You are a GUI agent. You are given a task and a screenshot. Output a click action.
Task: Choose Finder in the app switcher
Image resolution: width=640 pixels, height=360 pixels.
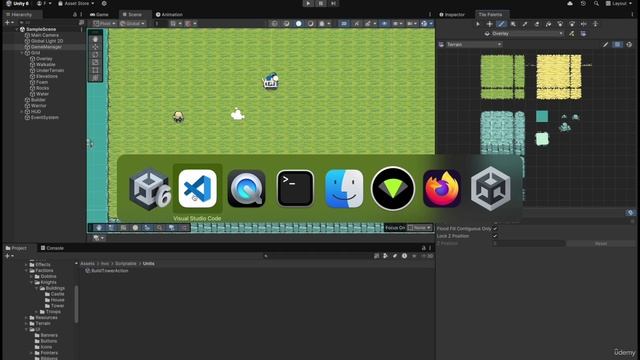point(344,189)
